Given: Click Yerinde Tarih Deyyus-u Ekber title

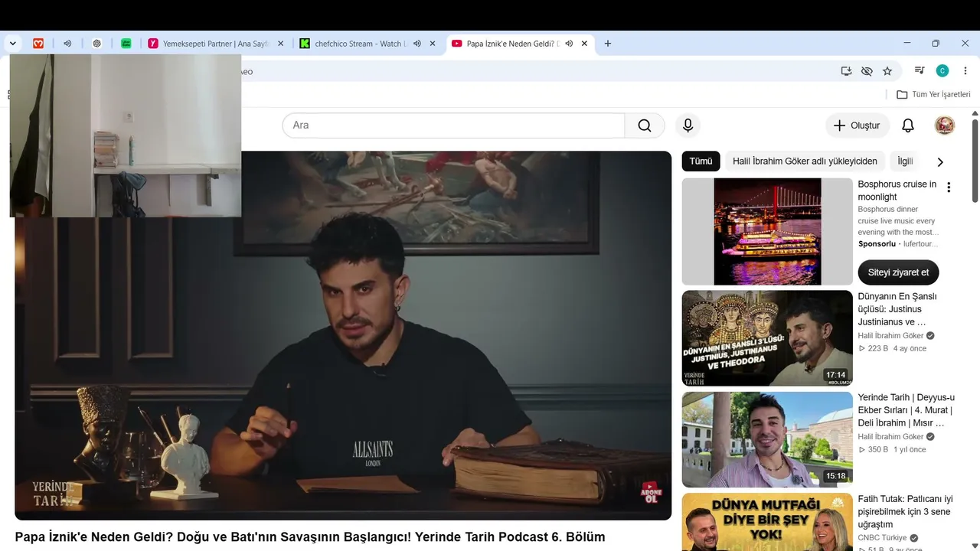Looking at the screenshot, I should [x=906, y=410].
